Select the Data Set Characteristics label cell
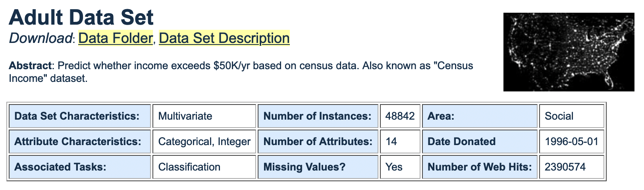This screenshot has height=190, width=644. pyautogui.click(x=79, y=116)
